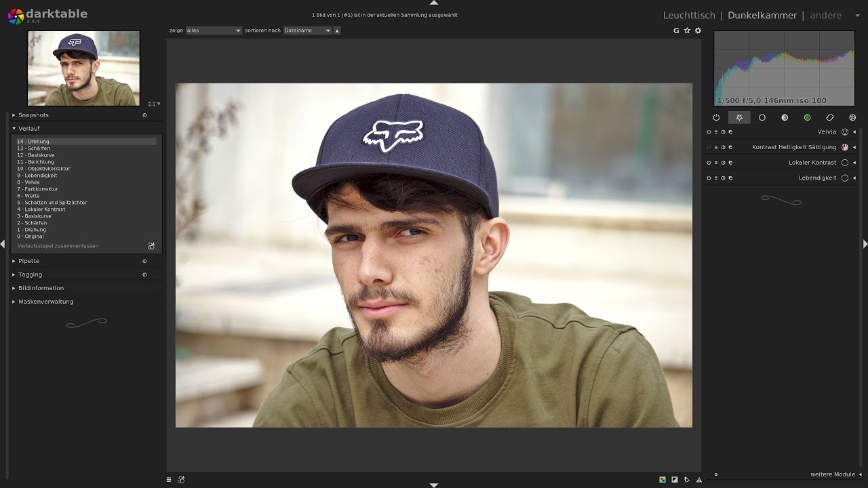Toggle Lokaler Kontrast module power

tap(709, 163)
